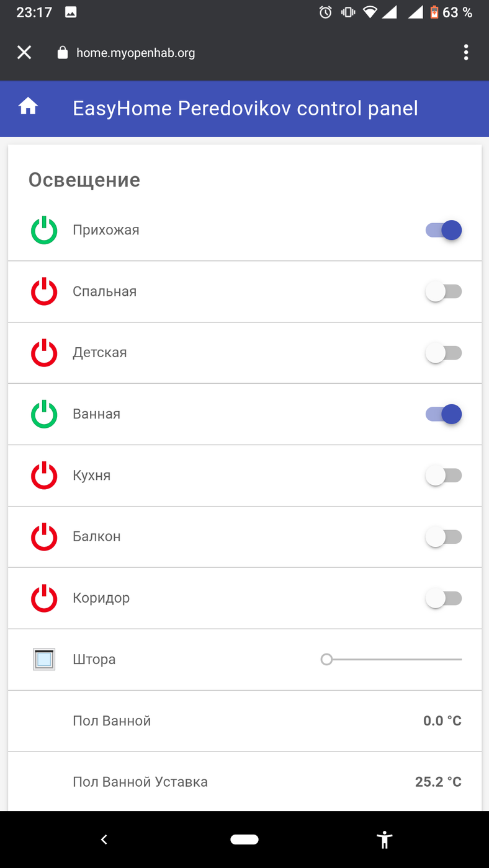This screenshot has width=489, height=868.
Task: Close the browser tab with X
Action: point(24,53)
